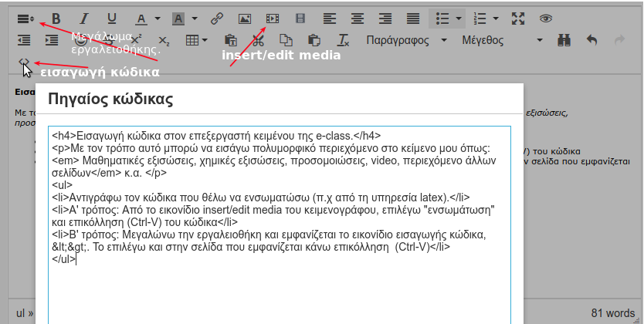Click the '81 words' counter
Image resolution: width=644 pixels, height=324 pixels.
coord(613,313)
